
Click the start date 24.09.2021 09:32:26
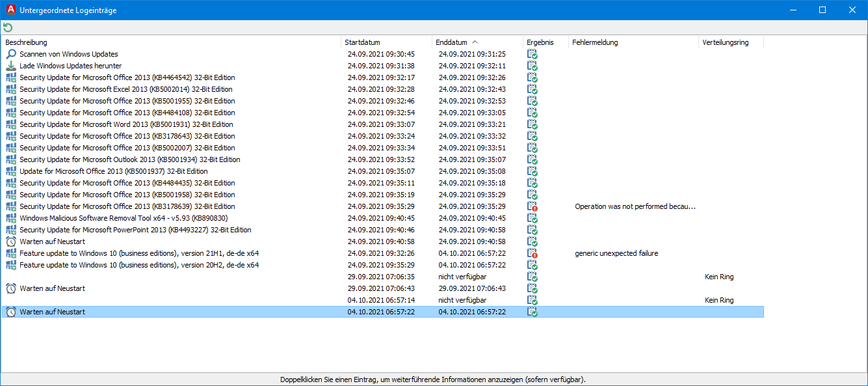(381, 253)
